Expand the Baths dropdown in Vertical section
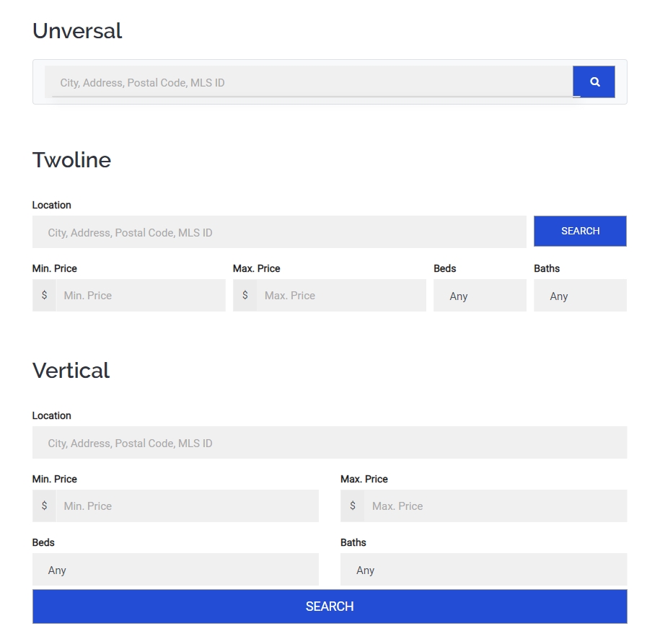 click(483, 570)
